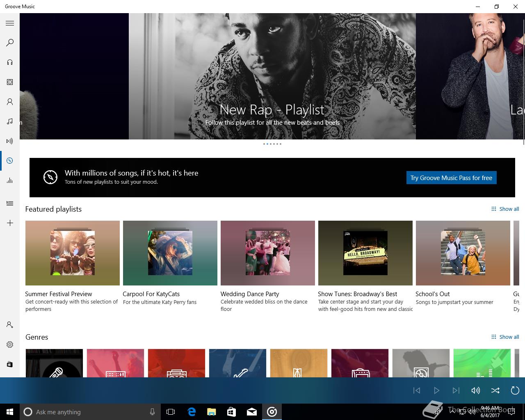Click Groove Music taskbar icon
Image resolution: width=525 pixels, height=420 pixels.
point(272,412)
